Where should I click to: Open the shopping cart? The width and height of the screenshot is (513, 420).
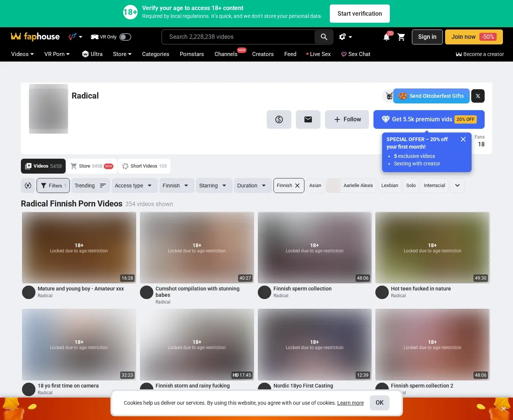click(401, 37)
